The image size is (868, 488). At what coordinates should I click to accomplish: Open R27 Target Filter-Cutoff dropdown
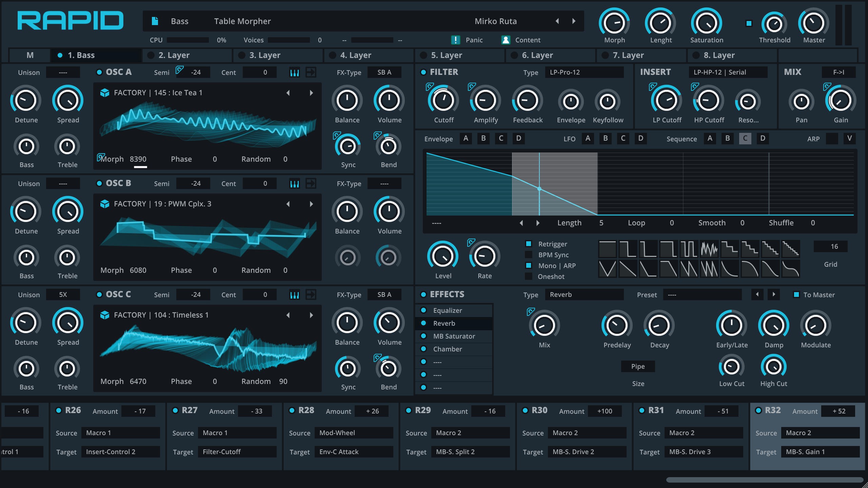237,452
